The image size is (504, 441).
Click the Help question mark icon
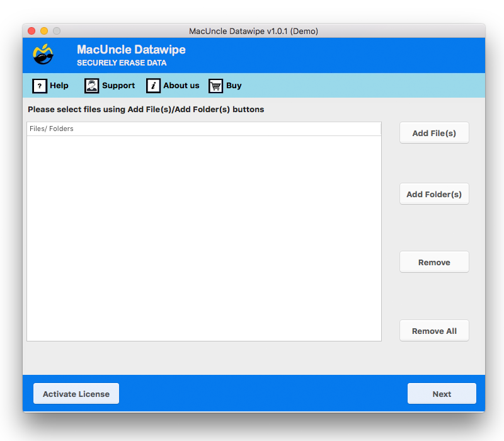pyautogui.click(x=39, y=86)
